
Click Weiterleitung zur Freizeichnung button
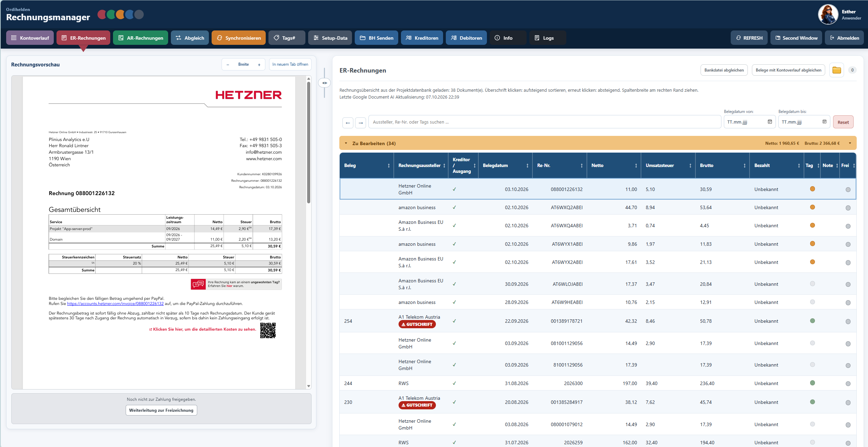click(x=161, y=410)
